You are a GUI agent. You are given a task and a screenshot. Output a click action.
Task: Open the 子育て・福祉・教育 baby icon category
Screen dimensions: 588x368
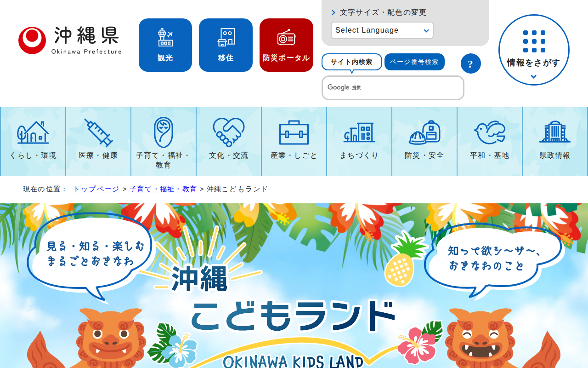[x=164, y=142]
